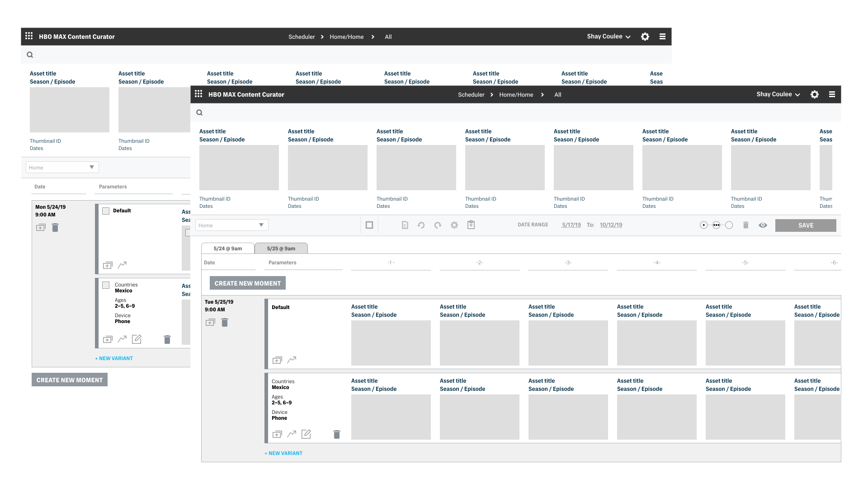This screenshot has width=868, height=488.
Task: Add slot in Mexico variant, front window
Action: pyautogui.click(x=277, y=434)
